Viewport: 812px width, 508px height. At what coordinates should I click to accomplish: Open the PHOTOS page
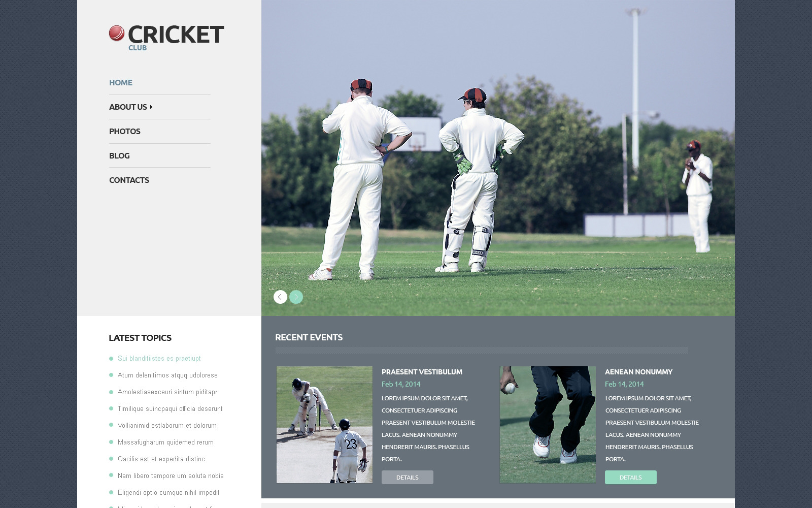(x=124, y=131)
